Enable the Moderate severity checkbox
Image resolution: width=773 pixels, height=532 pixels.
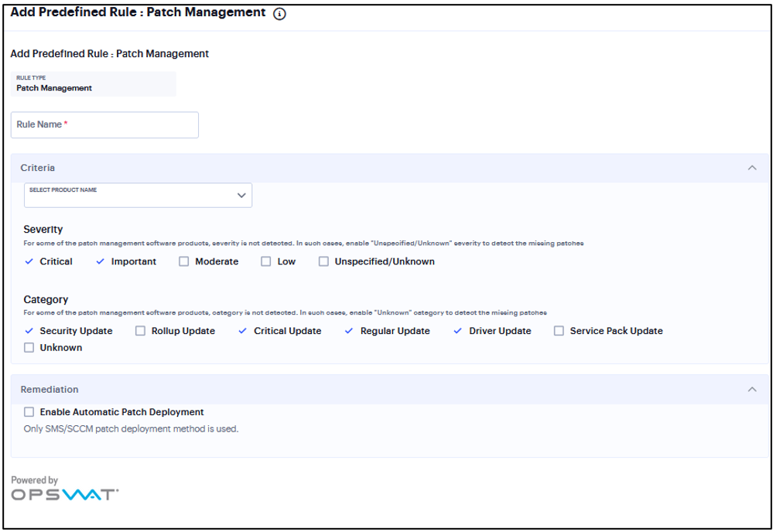point(183,261)
